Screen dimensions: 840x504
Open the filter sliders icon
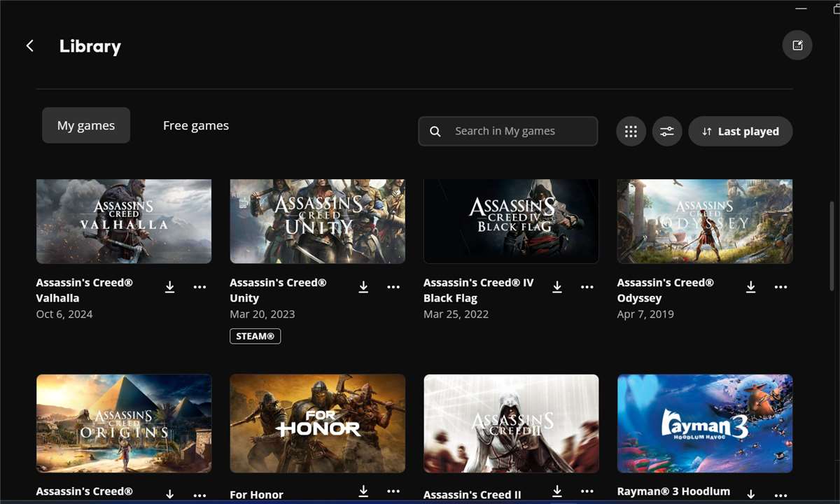click(x=667, y=131)
